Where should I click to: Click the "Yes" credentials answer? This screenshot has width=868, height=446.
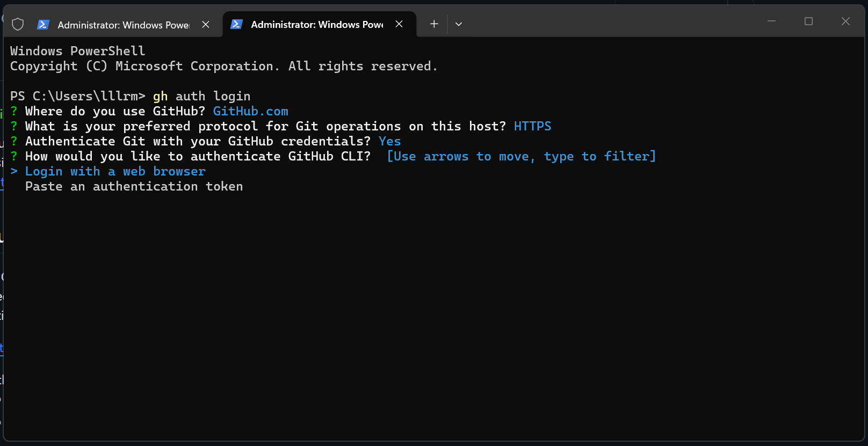coord(390,141)
